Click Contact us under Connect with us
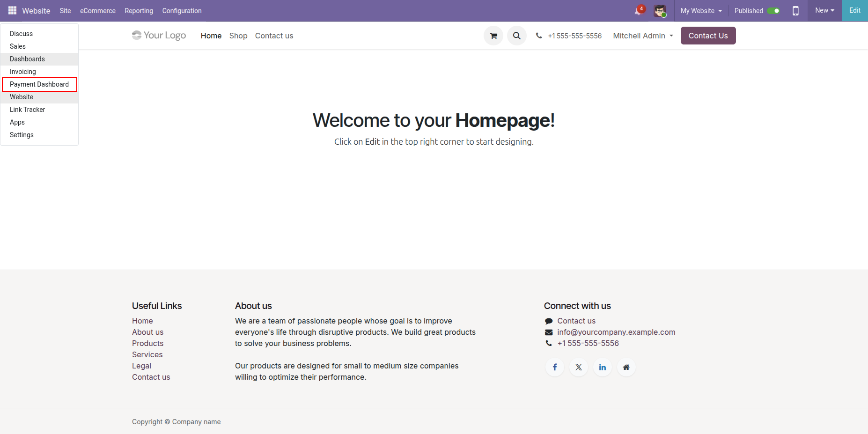The image size is (868, 434). click(x=576, y=321)
